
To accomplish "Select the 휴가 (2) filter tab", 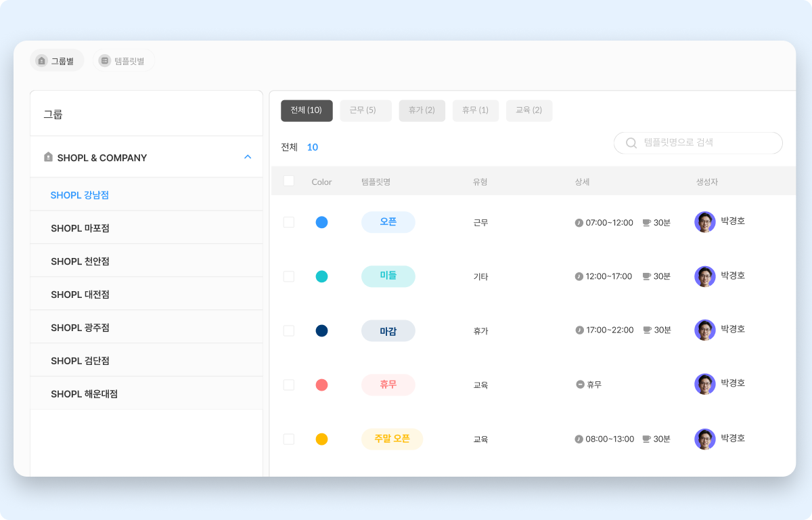I will 422,110.
